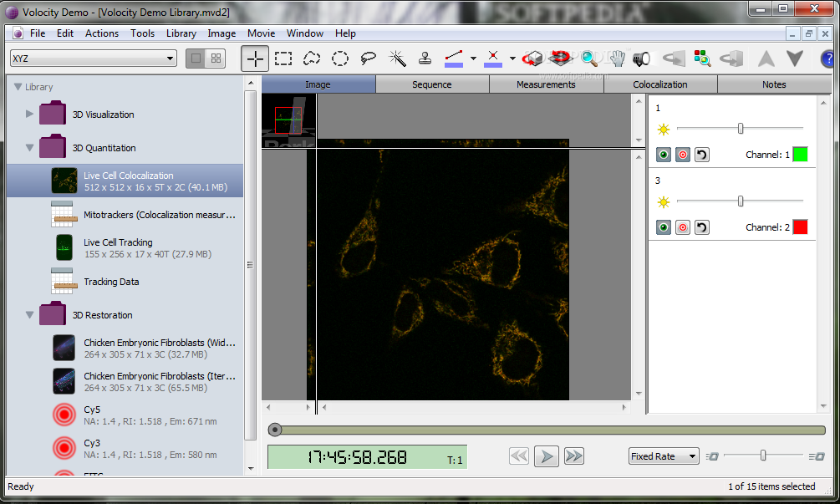Toggle visibility eye for Channel 1
This screenshot has width=840, height=504.
pos(663,155)
